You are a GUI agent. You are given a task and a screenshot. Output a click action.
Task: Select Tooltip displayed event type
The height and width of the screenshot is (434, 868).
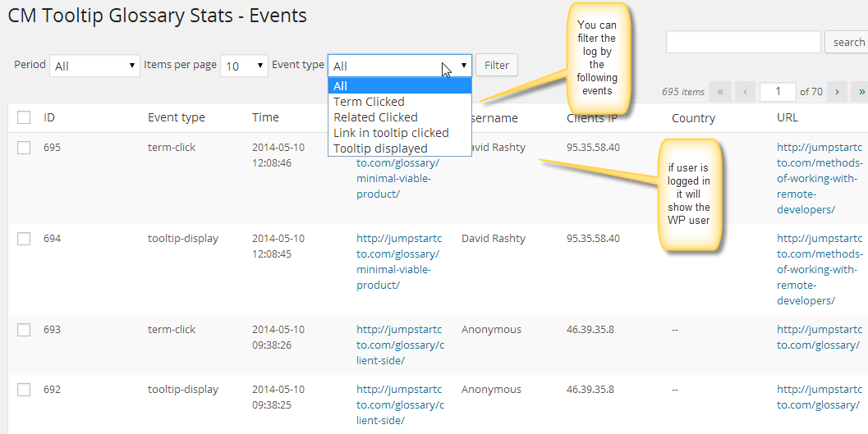tap(380, 148)
